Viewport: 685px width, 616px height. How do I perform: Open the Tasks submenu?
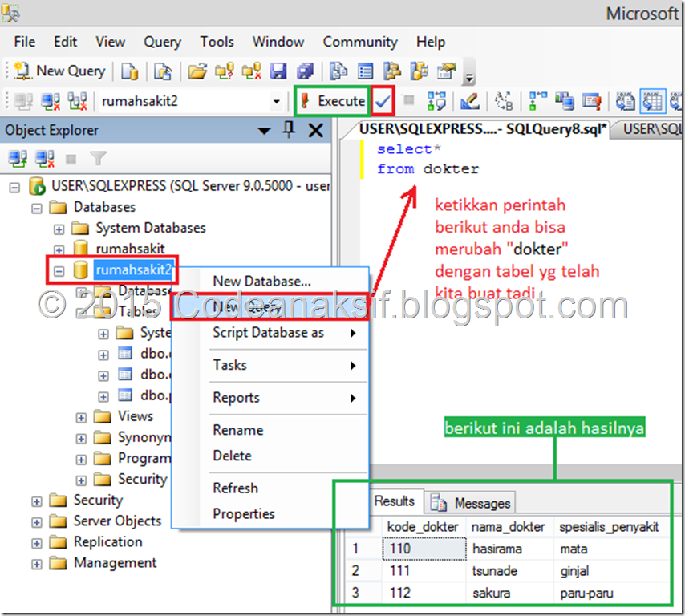coord(271,365)
